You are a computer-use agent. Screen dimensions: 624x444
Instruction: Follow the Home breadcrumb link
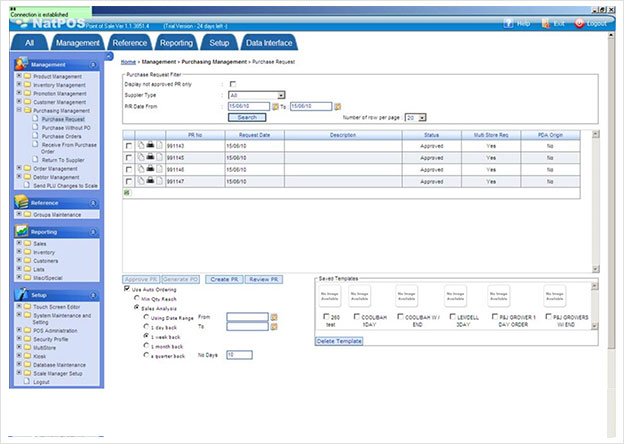pos(128,62)
